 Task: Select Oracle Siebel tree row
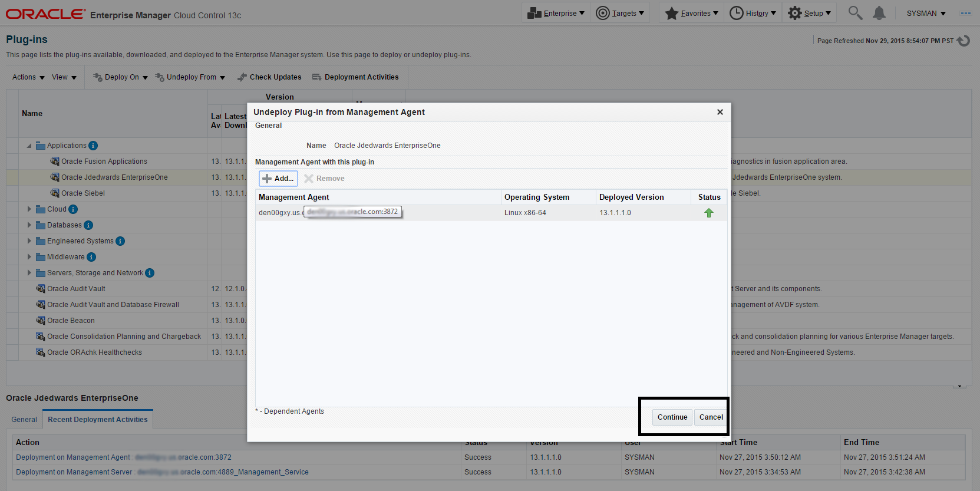point(83,193)
